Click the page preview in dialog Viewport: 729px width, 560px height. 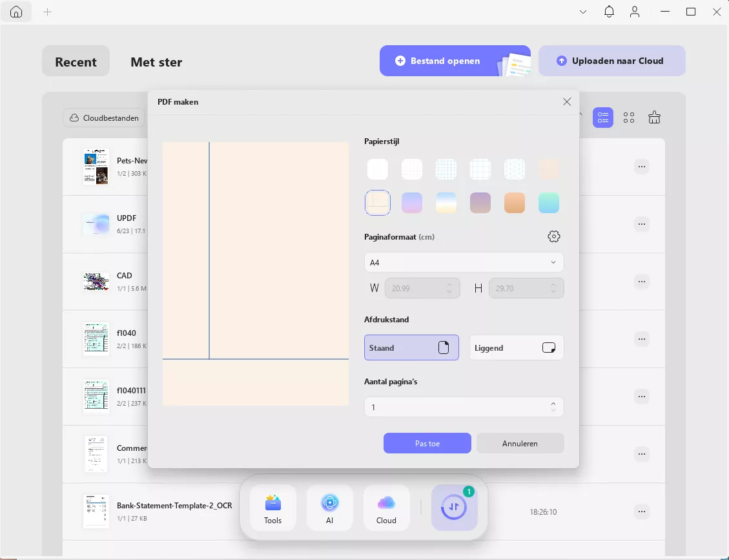[256, 274]
